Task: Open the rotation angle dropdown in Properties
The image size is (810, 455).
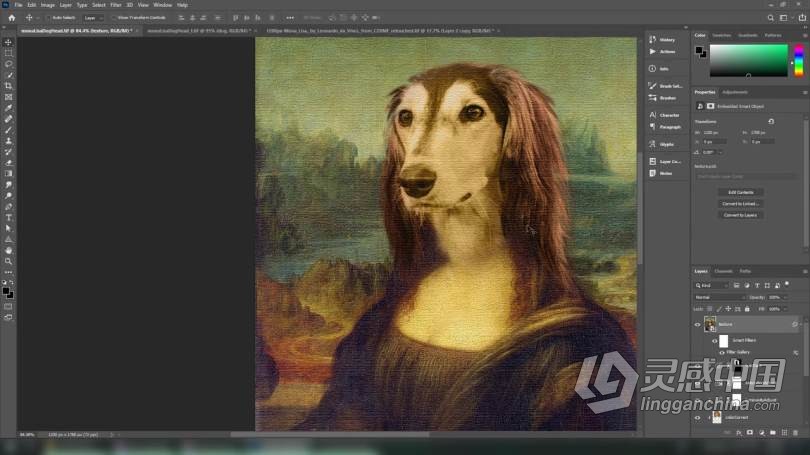Action: tap(721, 152)
